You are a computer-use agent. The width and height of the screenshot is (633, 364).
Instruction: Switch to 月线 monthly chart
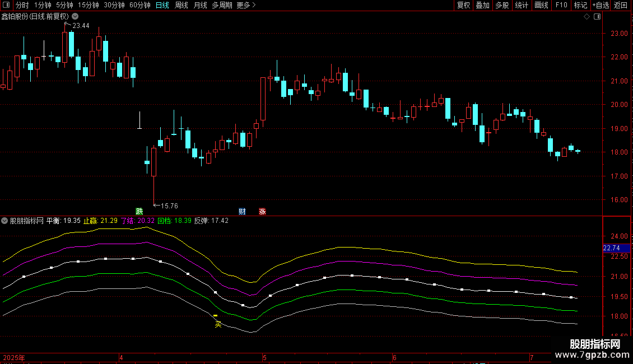pyautogui.click(x=200, y=5)
